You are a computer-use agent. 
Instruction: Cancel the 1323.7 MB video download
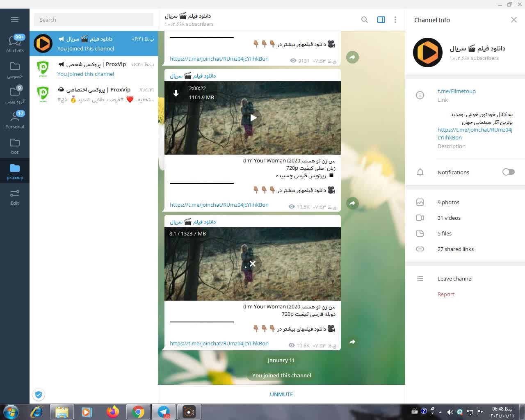coord(253,264)
